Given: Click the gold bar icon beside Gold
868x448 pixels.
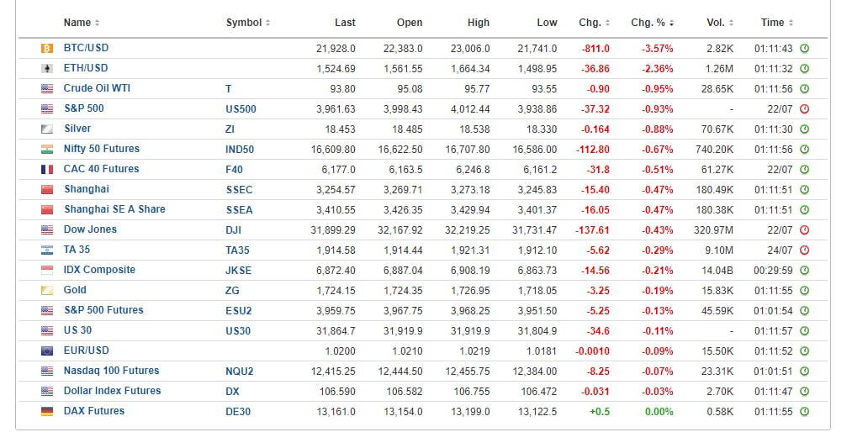Looking at the screenshot, I should [x=47, y=291].
